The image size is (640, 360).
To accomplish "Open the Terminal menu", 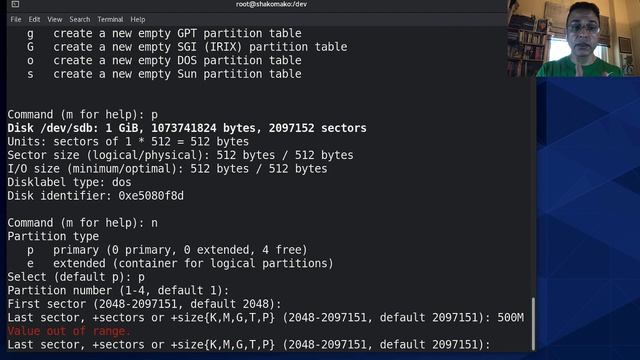I will (x=110, y=19).
